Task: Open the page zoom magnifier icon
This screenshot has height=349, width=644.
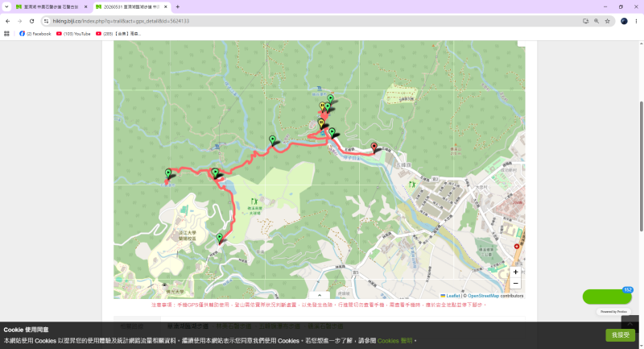Action: coord(597,21)
